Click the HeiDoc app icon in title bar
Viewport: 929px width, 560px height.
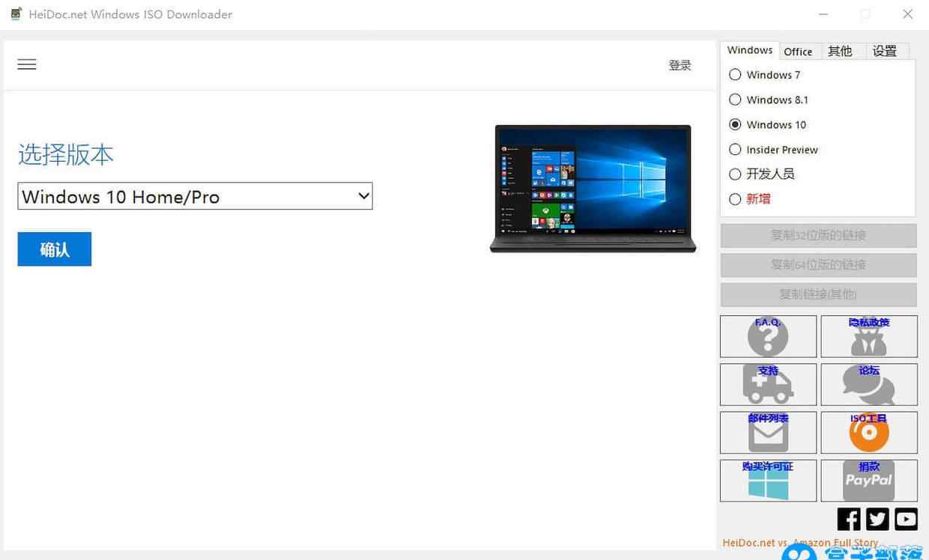pos(16,13)
